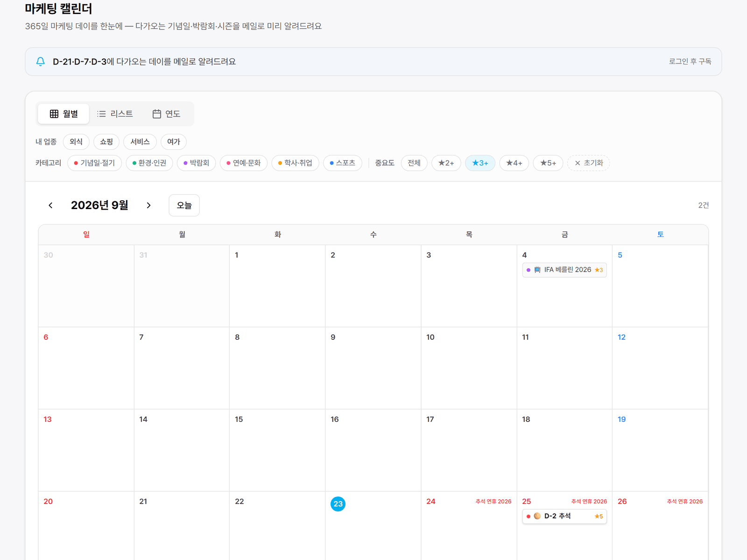Toggle 환경·인권 category filter

(149, 163)
